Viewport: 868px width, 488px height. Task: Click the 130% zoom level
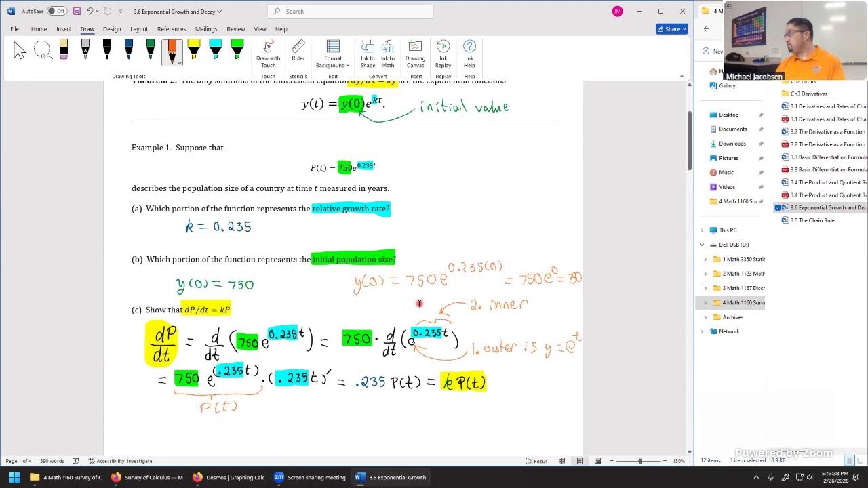(678, 461)
